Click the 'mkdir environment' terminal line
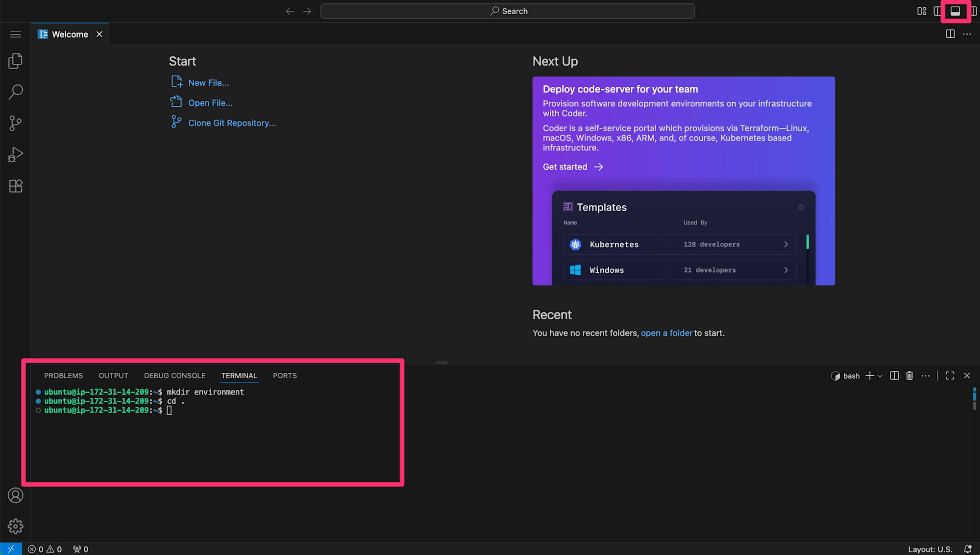Viewport: 980px width, 555px height. (140, 392)
